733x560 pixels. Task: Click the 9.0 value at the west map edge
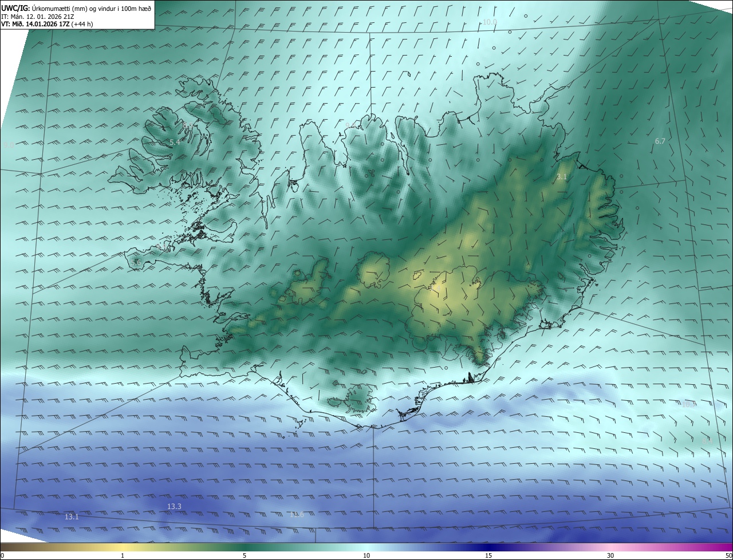coord(9,146)
